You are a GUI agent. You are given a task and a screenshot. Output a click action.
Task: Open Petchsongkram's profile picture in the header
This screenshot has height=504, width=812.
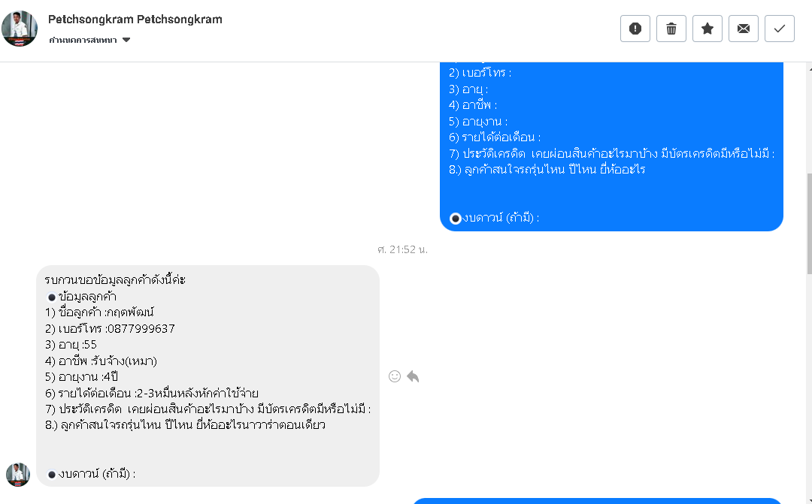pos(20,29)
